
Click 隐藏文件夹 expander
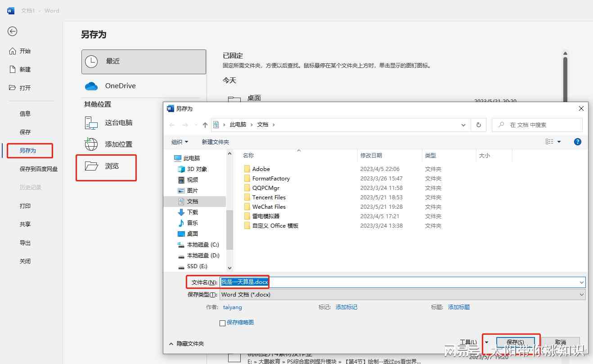tap(186, 344)
